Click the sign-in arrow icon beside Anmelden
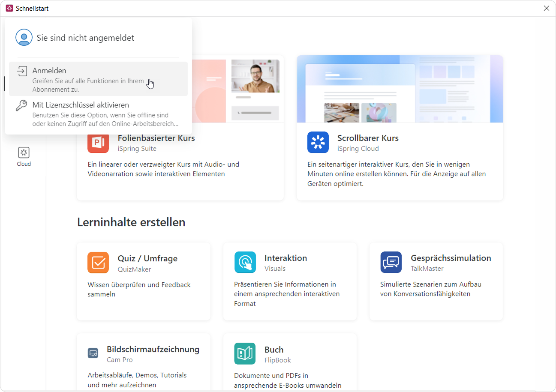 pyautogui.click(x=21, y=71)
